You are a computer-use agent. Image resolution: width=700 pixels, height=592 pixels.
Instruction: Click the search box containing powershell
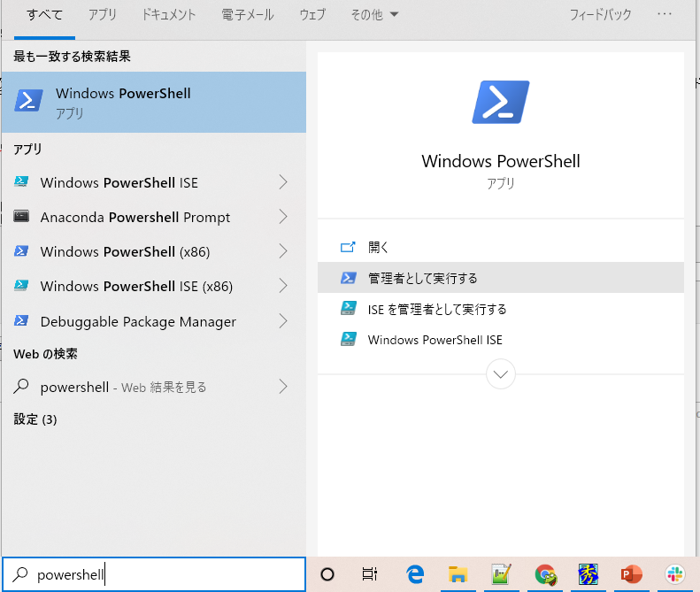coord(154,574)
